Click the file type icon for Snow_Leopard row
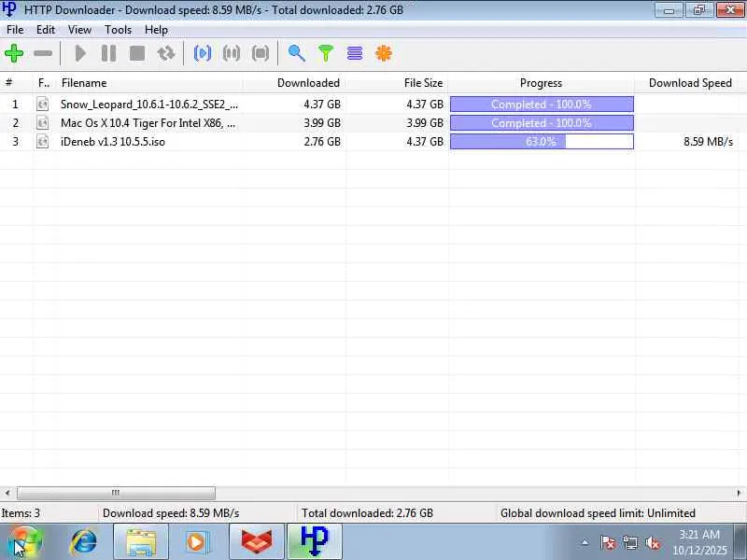This screenshot has width=747, height=560. [x=42, y=104]
